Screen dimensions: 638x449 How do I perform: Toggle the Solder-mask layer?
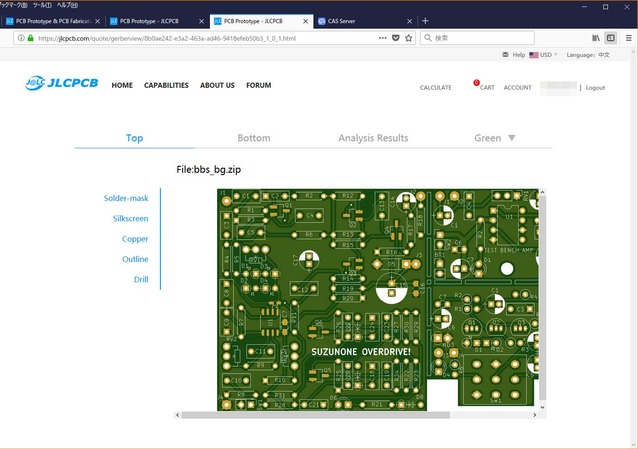pos(126,198)
